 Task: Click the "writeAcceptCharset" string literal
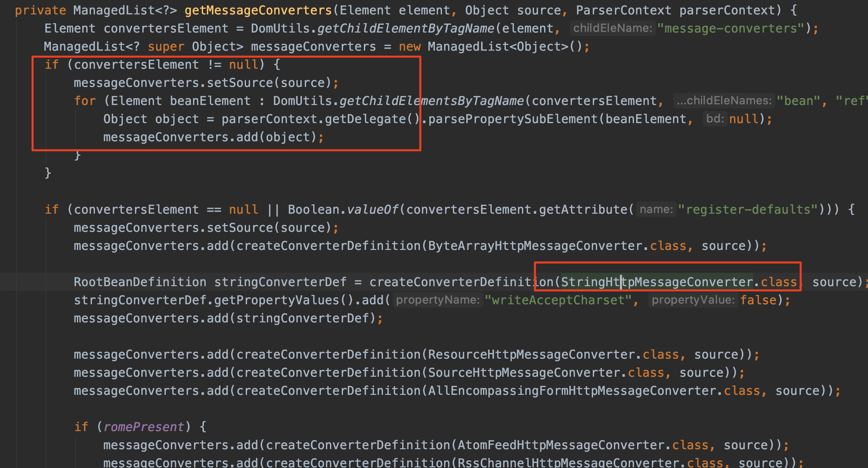558,300
